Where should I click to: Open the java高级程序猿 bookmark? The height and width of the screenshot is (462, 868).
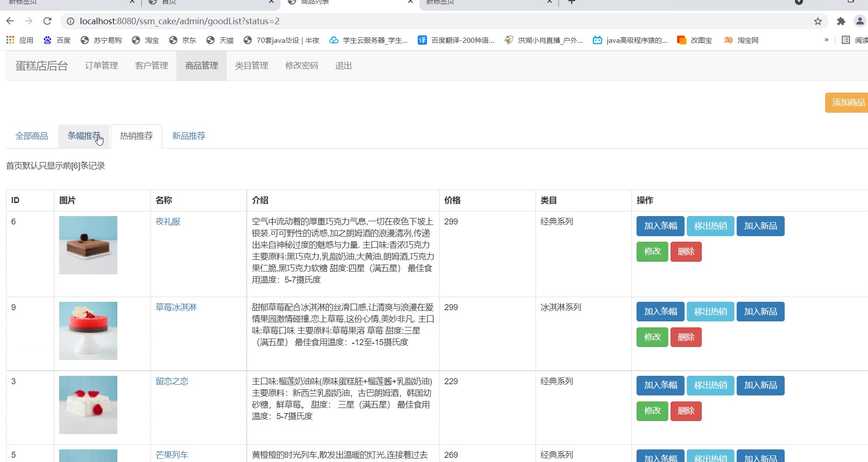point(630,40)
